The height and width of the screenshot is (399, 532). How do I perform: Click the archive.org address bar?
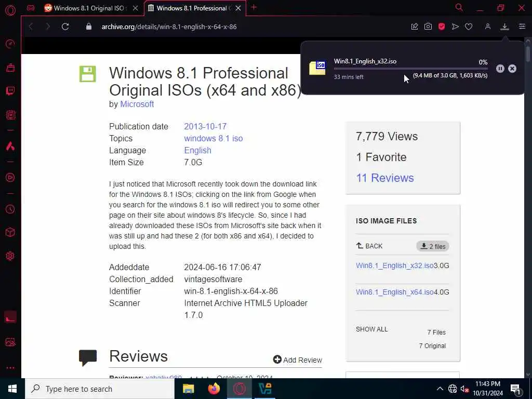[169, 27]
